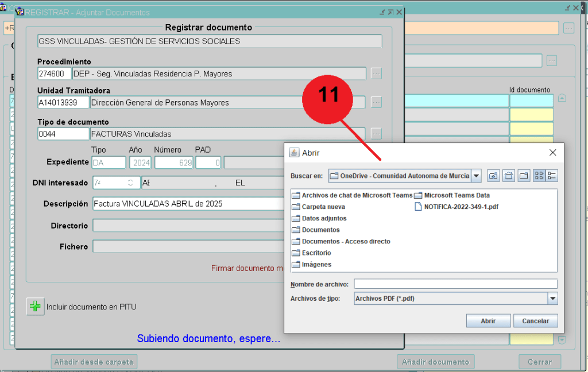This screenshot has height=372, width=588.
Task: Click the home folder icon
Action: point(509,176)
